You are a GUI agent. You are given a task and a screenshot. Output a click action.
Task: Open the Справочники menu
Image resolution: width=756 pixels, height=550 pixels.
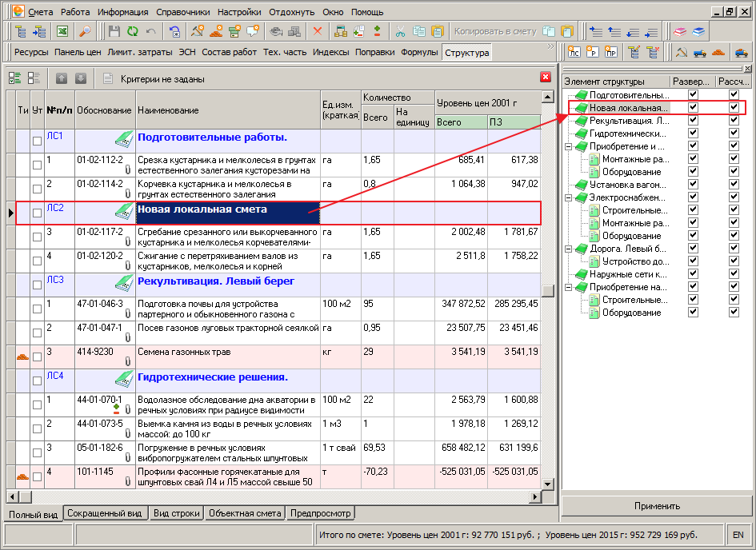(x=183, y=12)
